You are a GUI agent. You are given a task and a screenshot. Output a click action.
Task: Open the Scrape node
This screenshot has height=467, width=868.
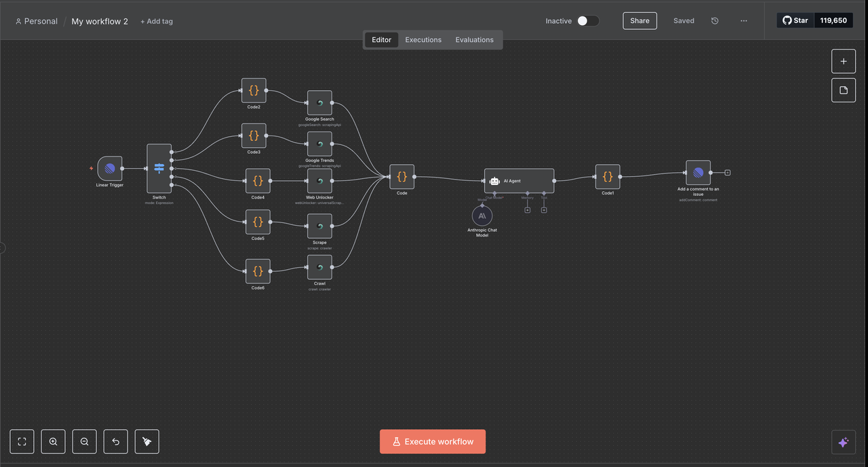319,226
